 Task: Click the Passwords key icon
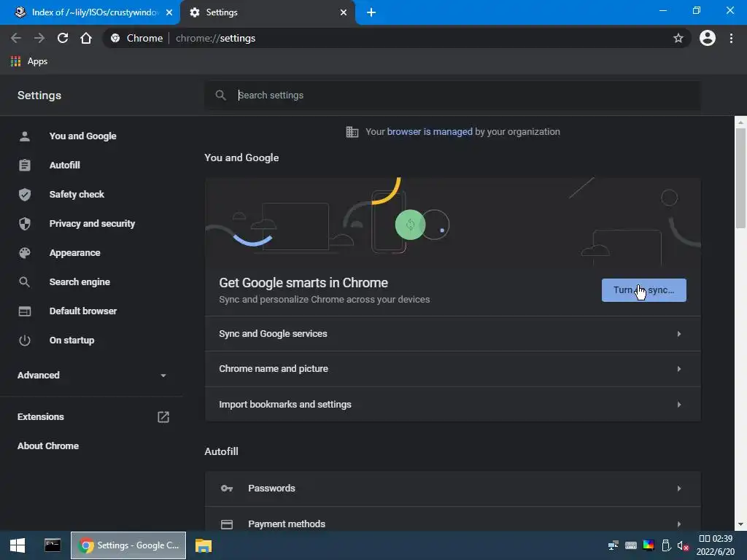[x=227, y=489]
